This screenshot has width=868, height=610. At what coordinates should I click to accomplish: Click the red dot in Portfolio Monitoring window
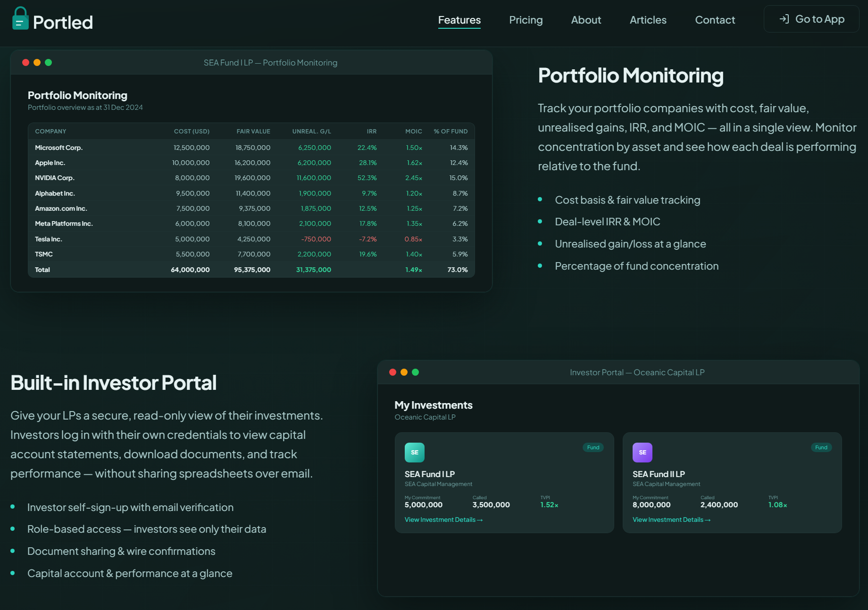25,62
